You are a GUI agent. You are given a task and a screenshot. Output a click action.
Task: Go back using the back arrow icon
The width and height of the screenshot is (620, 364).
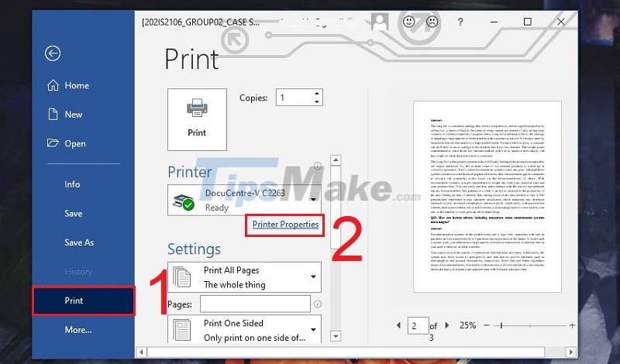click(53, 53)
